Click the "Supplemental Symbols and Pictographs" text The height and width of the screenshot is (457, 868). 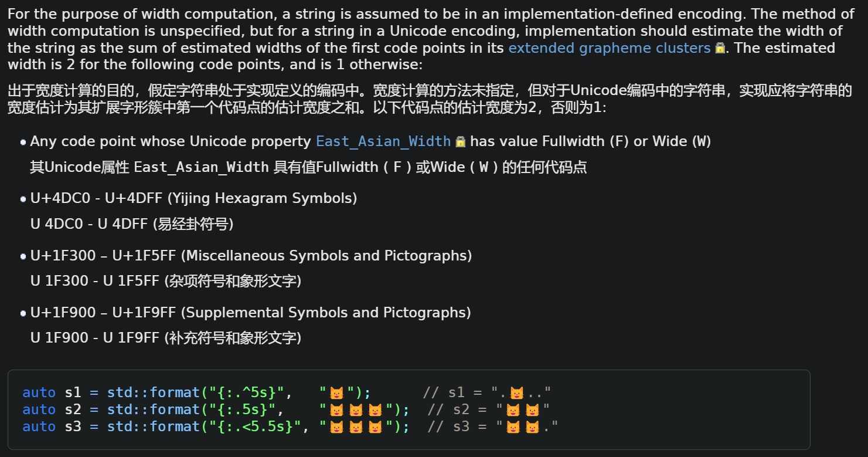(x=326, y=313)
